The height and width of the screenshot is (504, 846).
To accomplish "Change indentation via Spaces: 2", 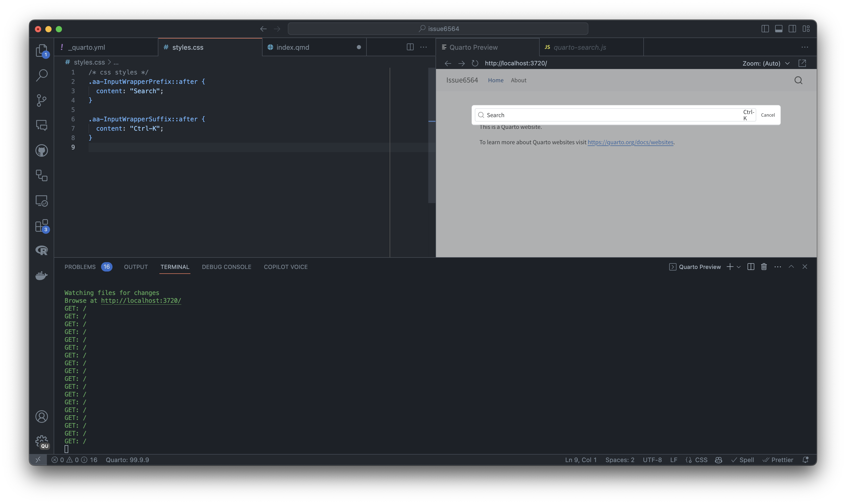I will pyautogui.click(x=620, y=460).
